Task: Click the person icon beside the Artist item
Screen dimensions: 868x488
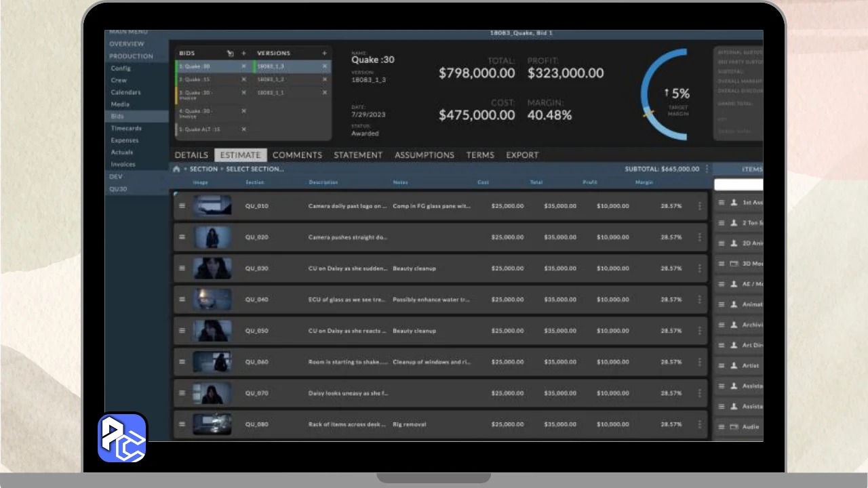Action: 734,366
